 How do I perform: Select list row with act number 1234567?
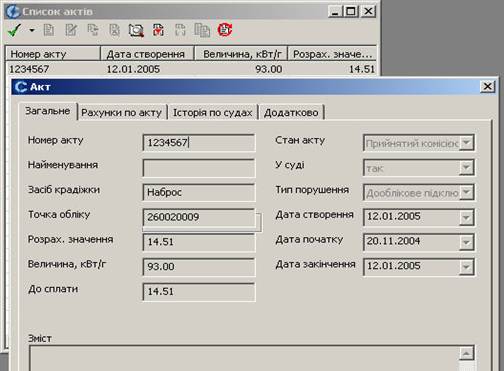coord(191,69)
